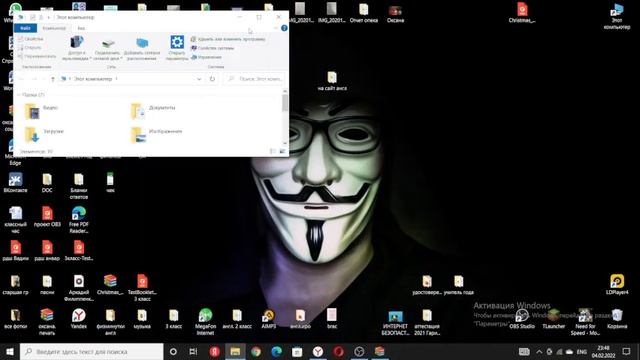Image resolution: width=640 pixels, height=360 pixels.
Task: Show hidden tray icons chevron
Action: tap(539, 351)
